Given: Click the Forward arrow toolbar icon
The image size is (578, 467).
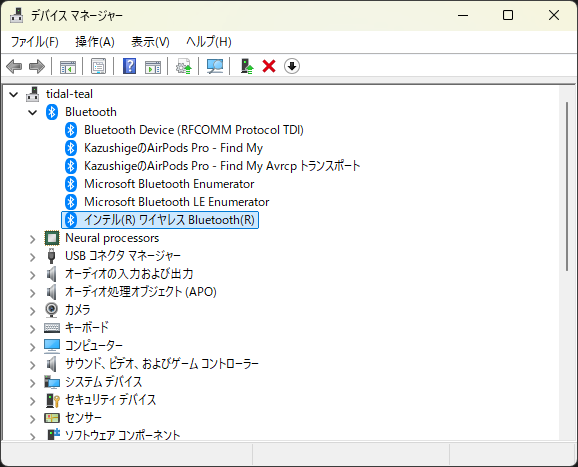Looking at the screenshot, I should click(37, 67).
